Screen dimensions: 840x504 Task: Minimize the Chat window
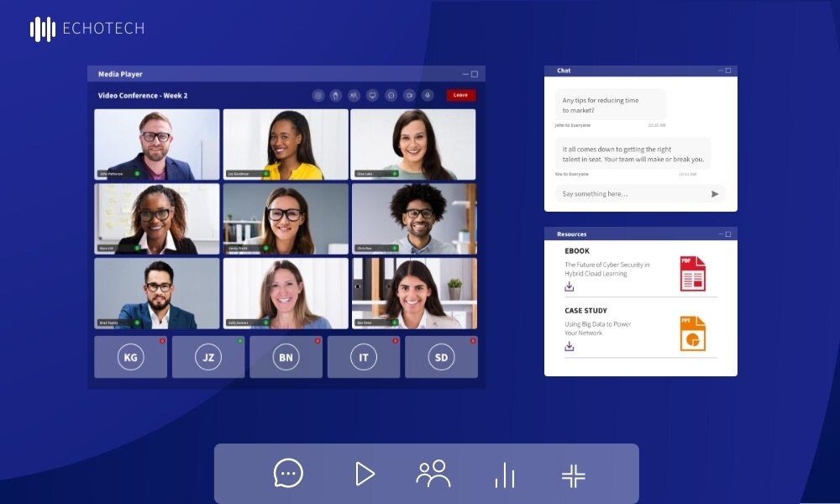point(721,71)
